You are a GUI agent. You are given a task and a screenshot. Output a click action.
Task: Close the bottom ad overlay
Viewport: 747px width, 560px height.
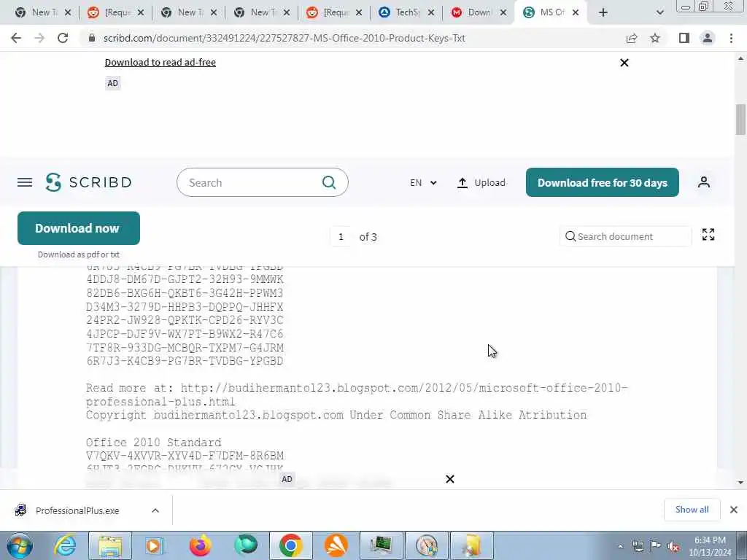coord(449,479)
